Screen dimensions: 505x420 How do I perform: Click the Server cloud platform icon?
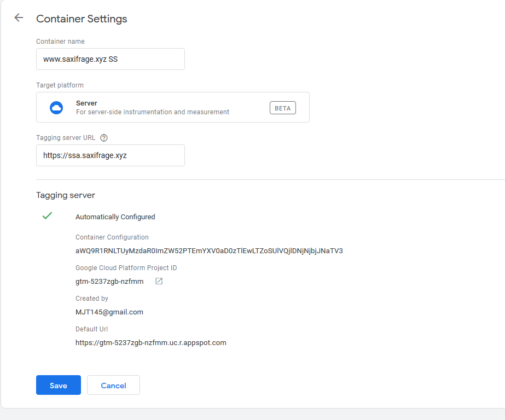56,108
